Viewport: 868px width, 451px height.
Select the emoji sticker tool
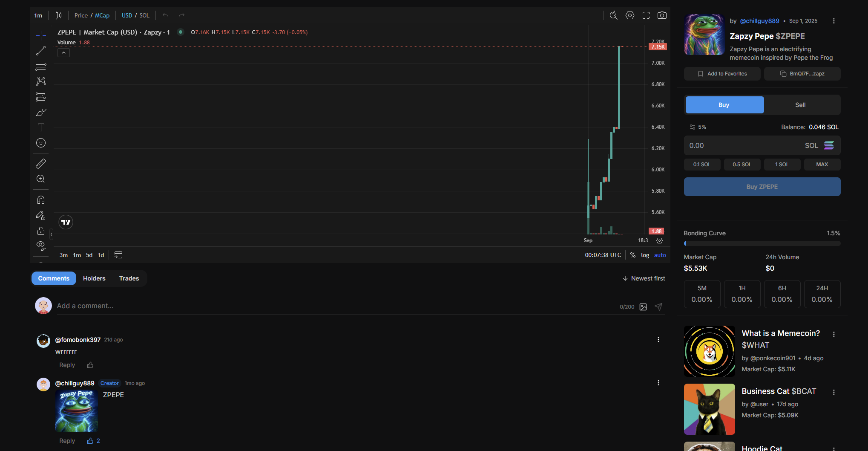pyautogui.click(x=40, y=143)
